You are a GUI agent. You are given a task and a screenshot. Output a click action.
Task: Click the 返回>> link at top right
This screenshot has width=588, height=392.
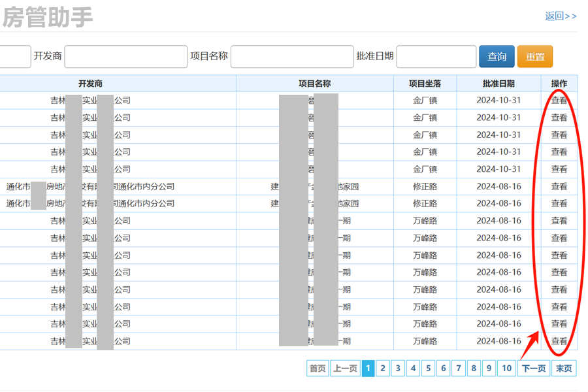(561, 16)
